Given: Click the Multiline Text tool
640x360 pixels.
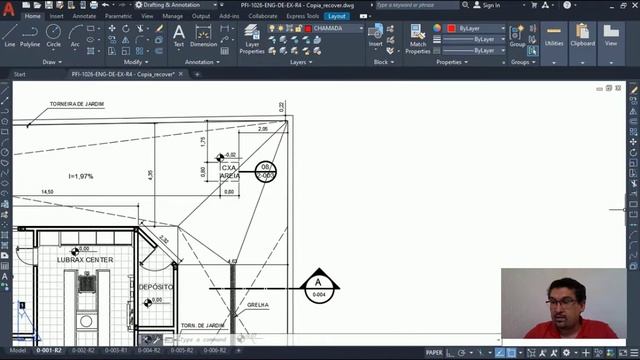Looking at the screenshot, I should [x=179, y=36].
